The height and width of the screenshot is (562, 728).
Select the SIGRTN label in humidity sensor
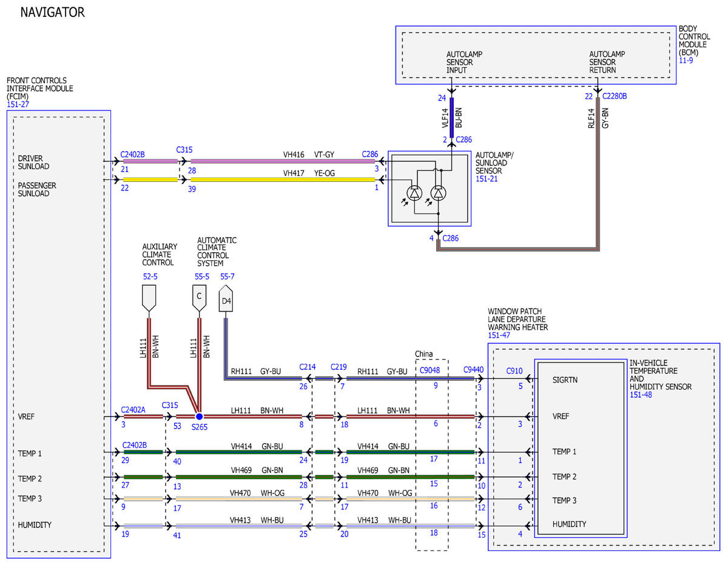(566, 380)
